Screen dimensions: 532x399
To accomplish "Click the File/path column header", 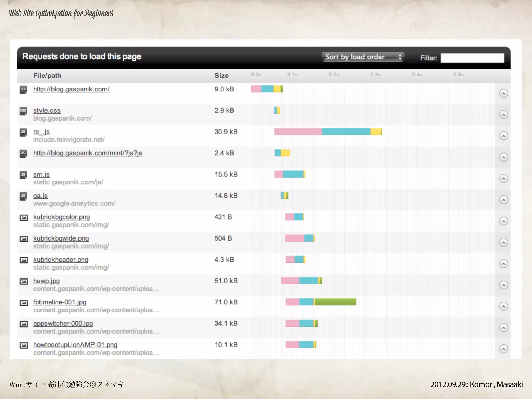I will click(47, 76).
